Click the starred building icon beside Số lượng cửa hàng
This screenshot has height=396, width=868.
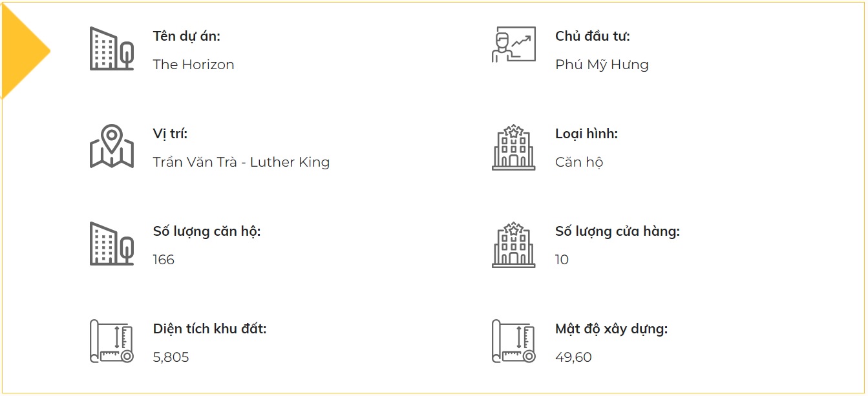click(x=513, y=245)
